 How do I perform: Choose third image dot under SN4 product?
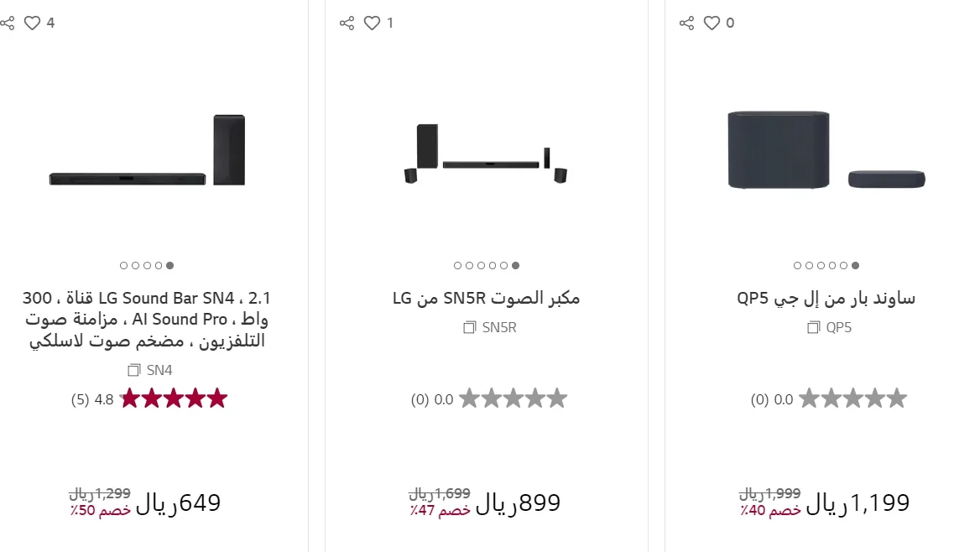click(x=147, y=265)
